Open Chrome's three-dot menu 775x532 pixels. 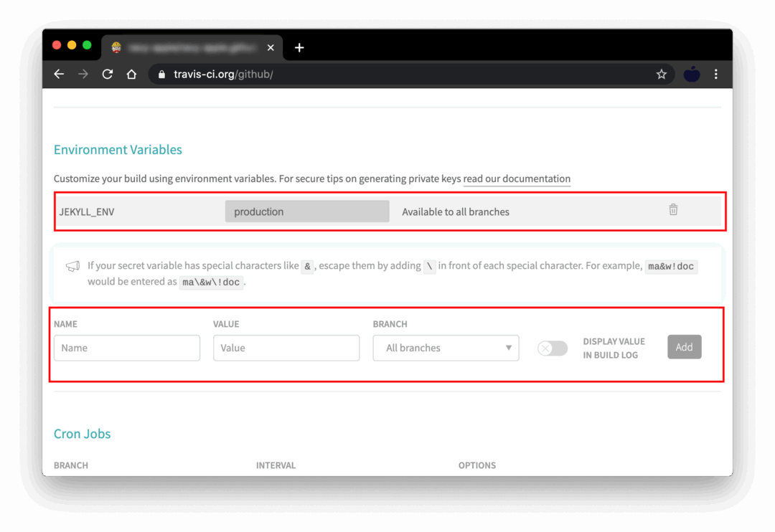point(715,74)
